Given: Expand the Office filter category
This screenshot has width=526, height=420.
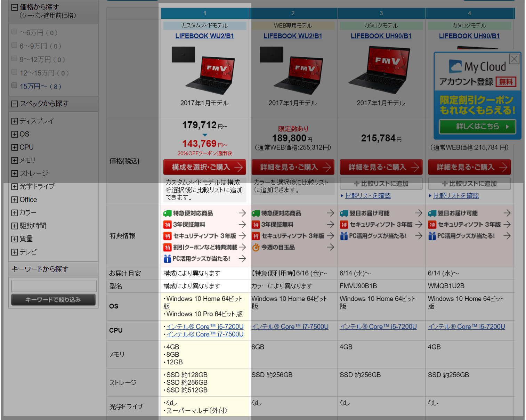Looking at the screenshot, I should [x=15, y=200].
